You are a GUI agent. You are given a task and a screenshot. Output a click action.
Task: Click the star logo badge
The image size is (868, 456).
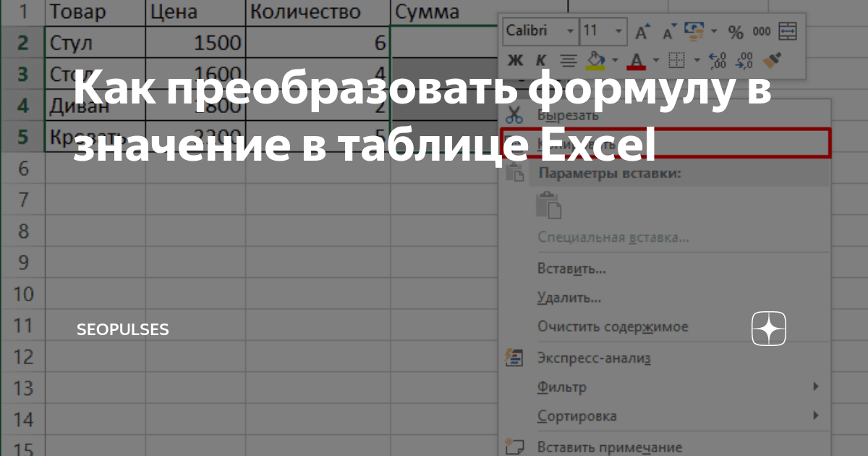point(769,329)
